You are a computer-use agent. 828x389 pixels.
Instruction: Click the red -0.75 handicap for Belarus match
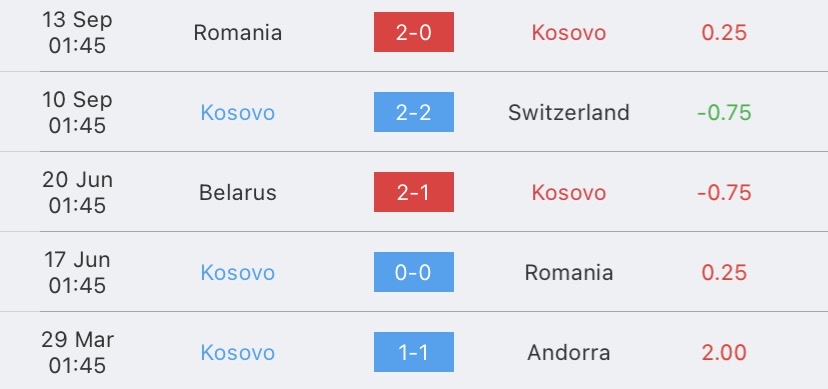[724, 193]
